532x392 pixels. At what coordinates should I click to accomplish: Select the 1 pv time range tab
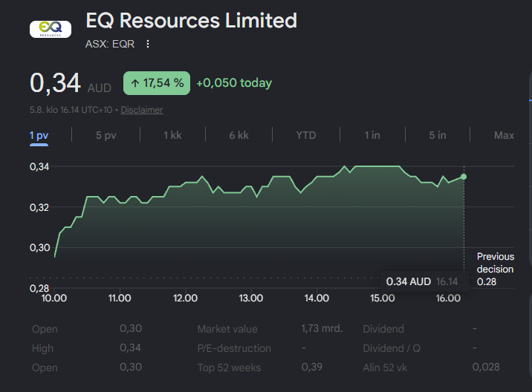click(x=39, y=135)
